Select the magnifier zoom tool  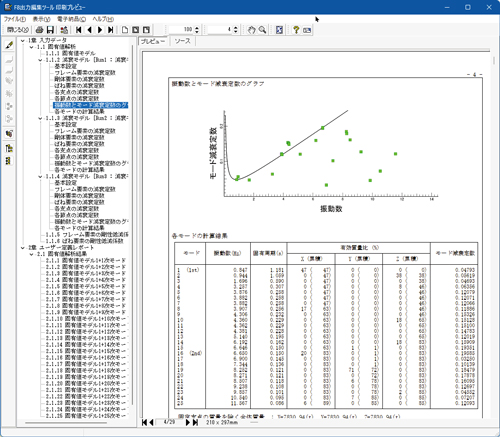[262, 30]
